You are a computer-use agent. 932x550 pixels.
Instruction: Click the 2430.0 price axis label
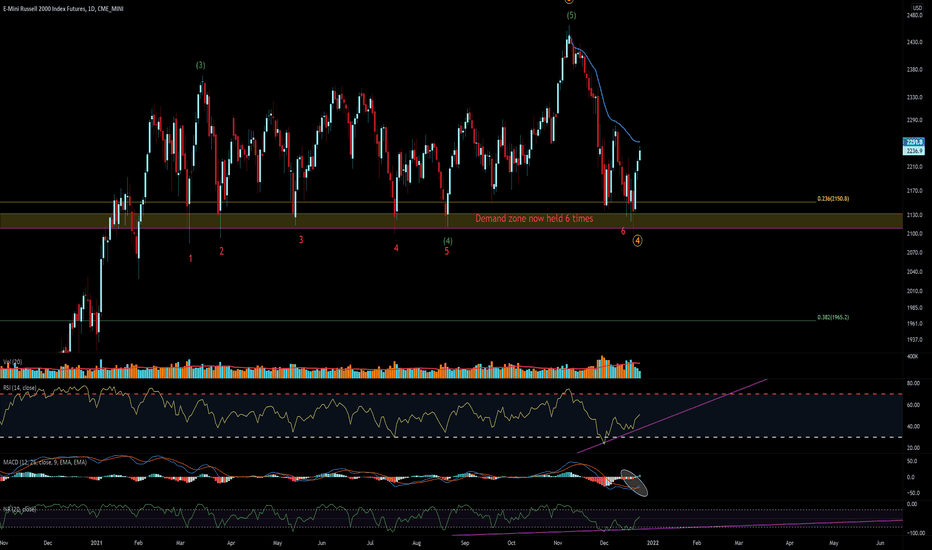914,42
